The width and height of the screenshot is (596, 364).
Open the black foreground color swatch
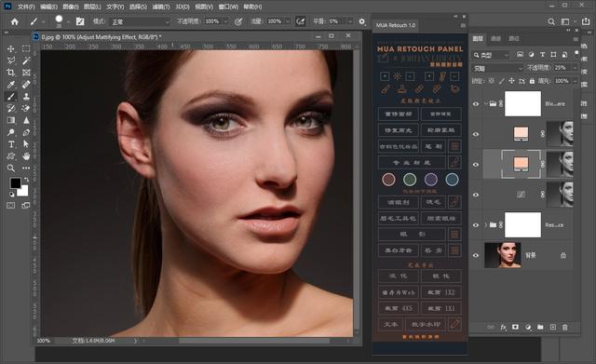coord(16,183)
